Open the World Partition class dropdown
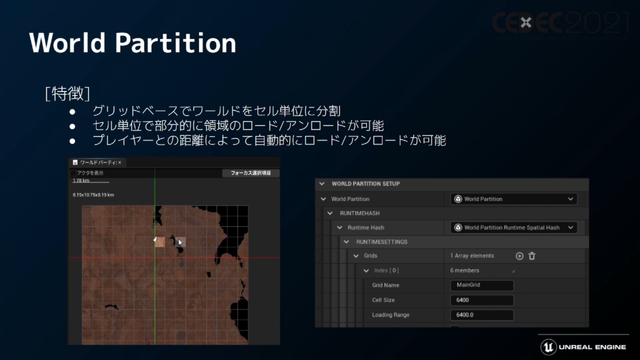This screenshot has width=640, height=360. pyautogui.click(x=514, y=199)
